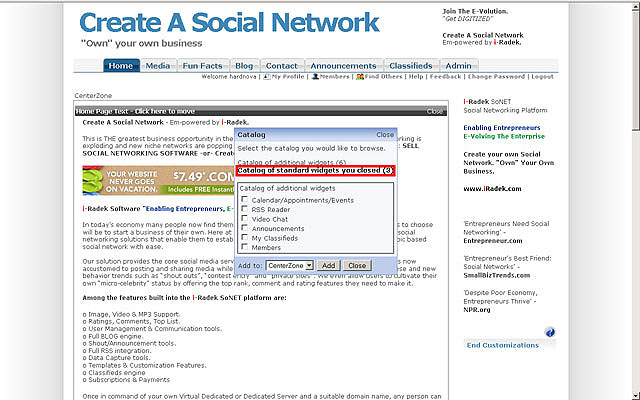Tick the Video Chat checkbox
Image resolution: width=640 pixels, height=400 pixels.
click(x=246, y=219)
